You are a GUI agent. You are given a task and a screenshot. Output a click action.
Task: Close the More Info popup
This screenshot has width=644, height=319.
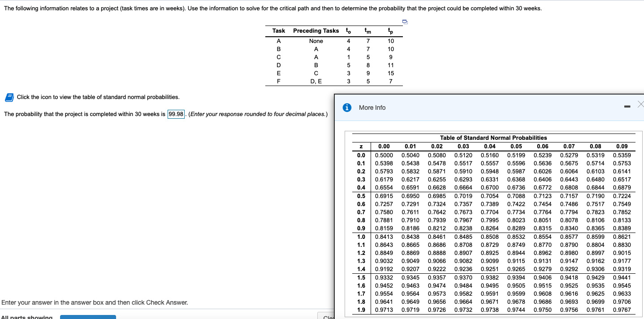tap(640, 104)
